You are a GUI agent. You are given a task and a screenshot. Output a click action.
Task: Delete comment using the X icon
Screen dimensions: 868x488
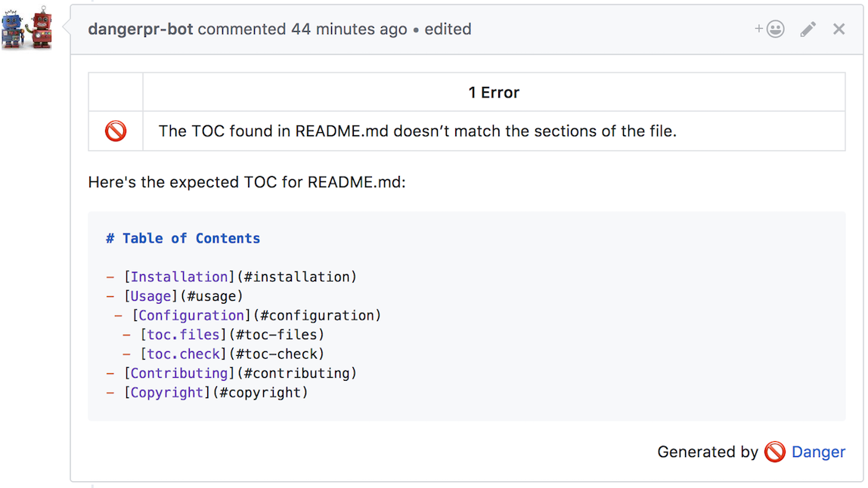coord(839,29)
